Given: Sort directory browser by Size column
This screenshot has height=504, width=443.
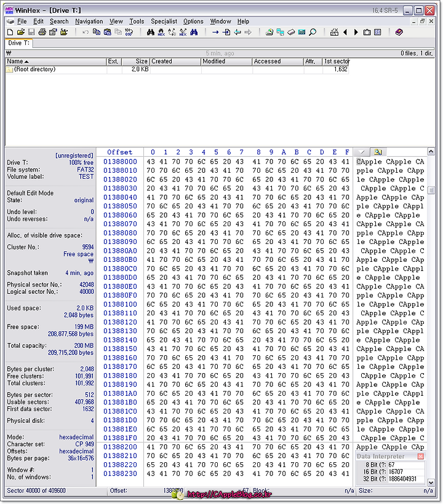Looking at the screenshot, I should coord(136,61).
